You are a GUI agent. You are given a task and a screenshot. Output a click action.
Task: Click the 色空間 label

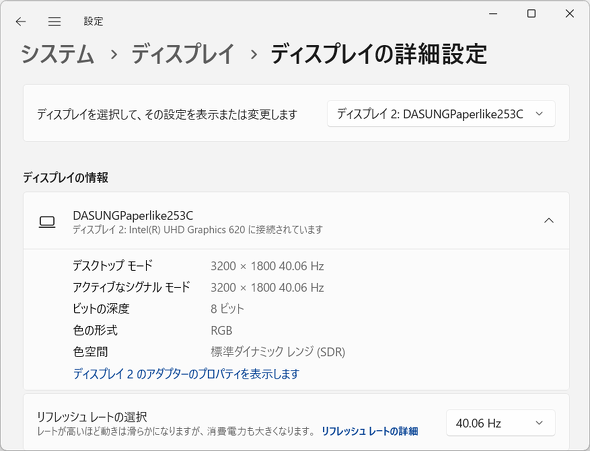[90, 352]
